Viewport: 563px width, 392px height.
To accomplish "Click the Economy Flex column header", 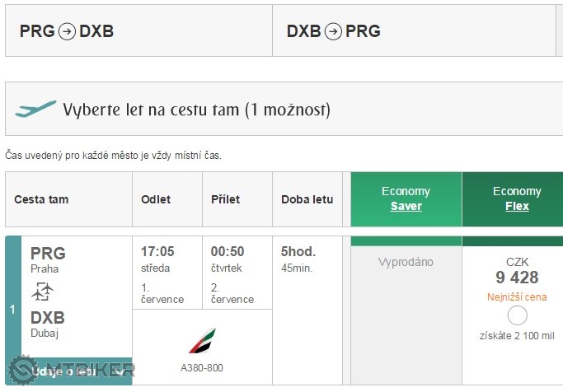I will pos(516,198).
